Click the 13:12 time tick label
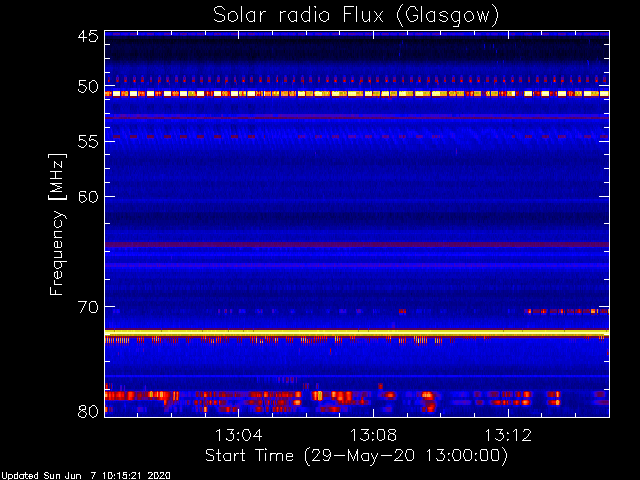 508,435
